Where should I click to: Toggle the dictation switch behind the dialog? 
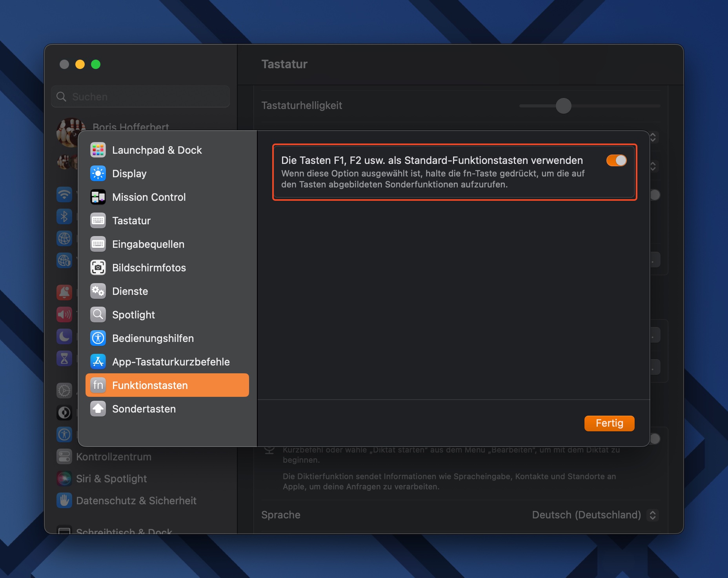(655, 439)
